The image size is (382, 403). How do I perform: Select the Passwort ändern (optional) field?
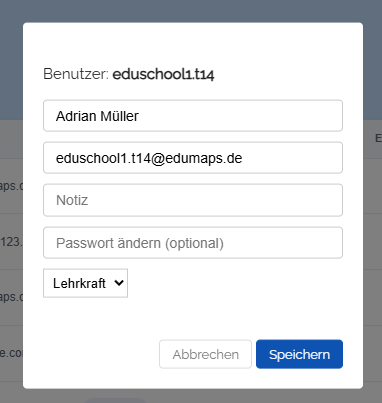coord(193,243)
